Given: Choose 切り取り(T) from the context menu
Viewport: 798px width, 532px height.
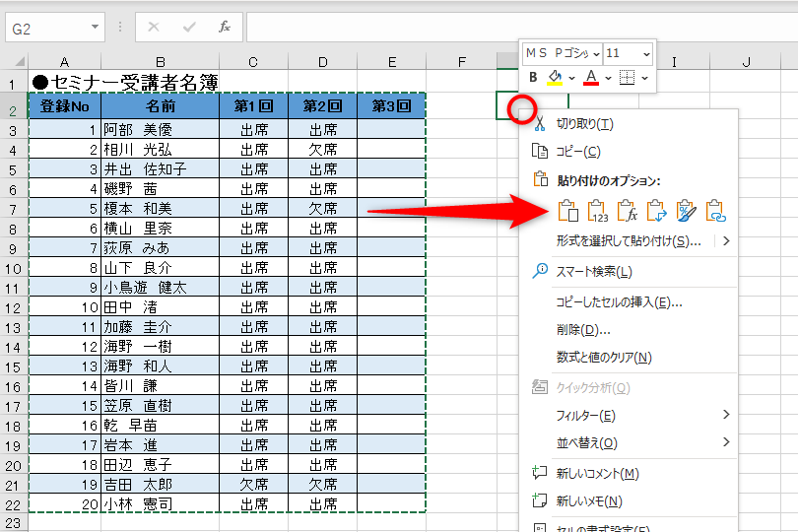Looking at the screenshot, I should [x=584, y=123].
